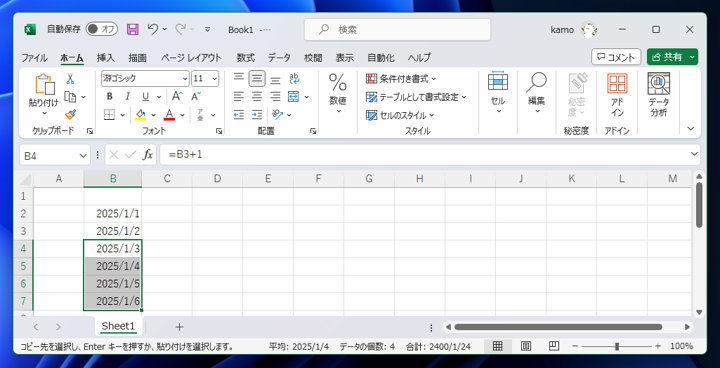Screen dimensions: 720x368
Task: Switch to the 挿入 tab
Action: click(x=106, y=58)
